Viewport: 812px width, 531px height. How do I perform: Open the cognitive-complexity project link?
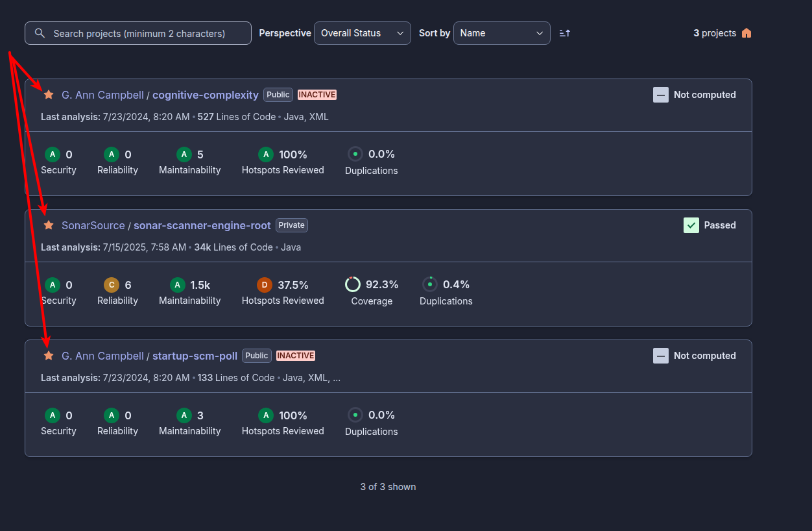click(206, 95)
